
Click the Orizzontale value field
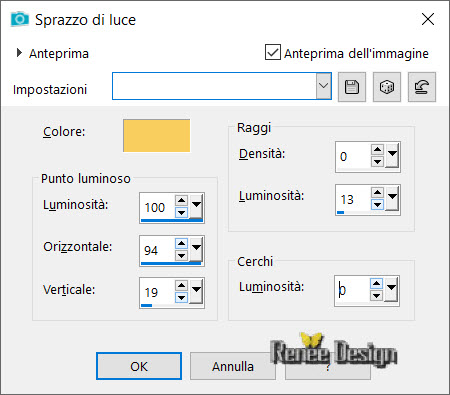[157, 250]
